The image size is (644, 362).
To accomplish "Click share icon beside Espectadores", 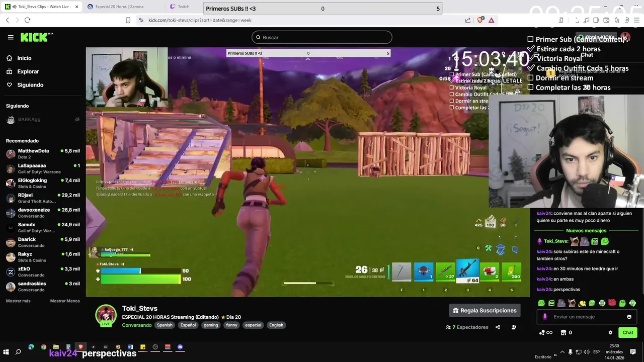I will tap(498, 327).
